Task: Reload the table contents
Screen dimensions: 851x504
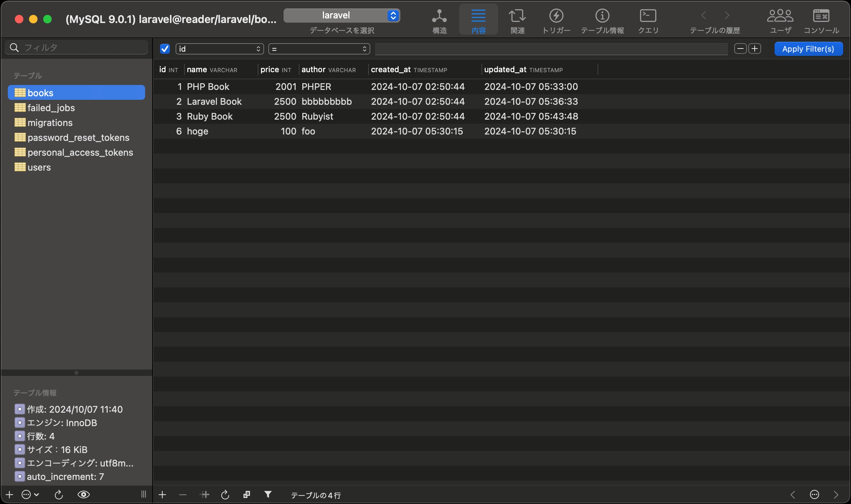Action: (x=225, y=494)
